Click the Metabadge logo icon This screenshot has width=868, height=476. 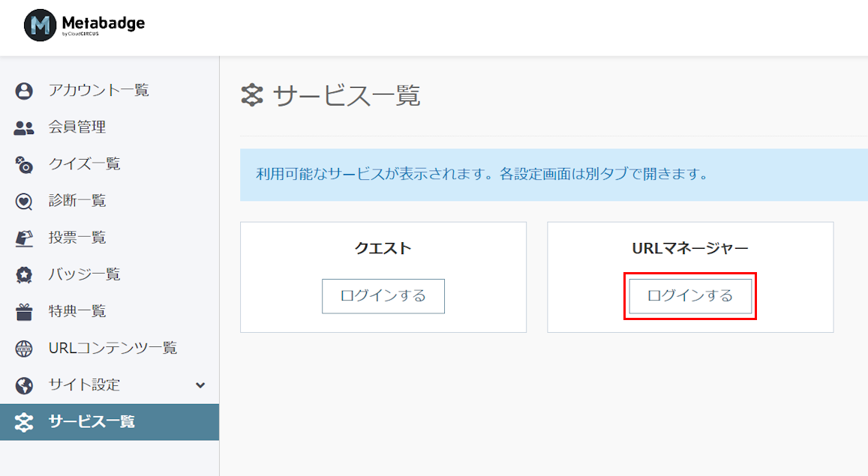tap(40, 25)
